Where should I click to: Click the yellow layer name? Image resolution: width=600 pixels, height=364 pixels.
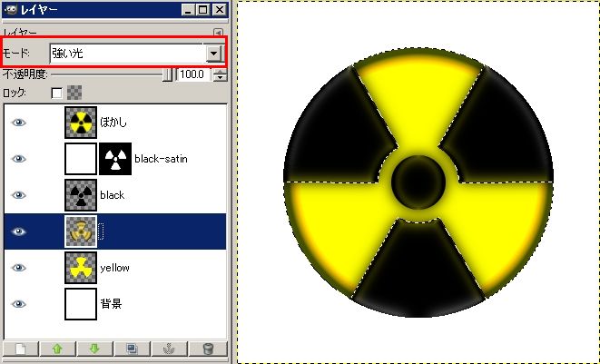click(x=114, y=268)
